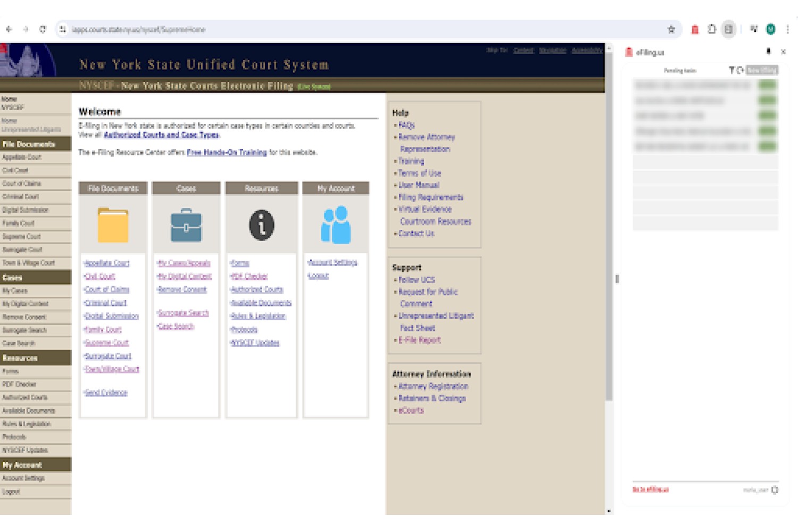Screen dimensions: 798x532
Task: Follow Authorized Courts and Case Types link
Action: (x=161, y=135)
